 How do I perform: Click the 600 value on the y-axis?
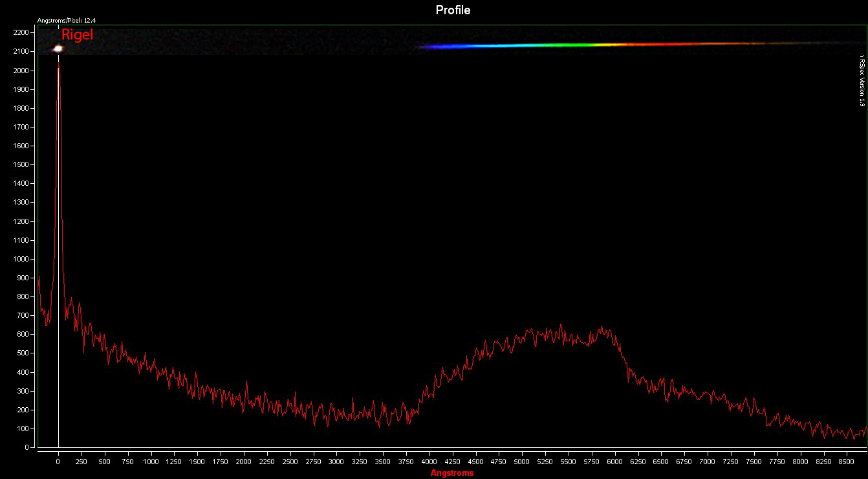pyautogui.click(x=23, y=335)
